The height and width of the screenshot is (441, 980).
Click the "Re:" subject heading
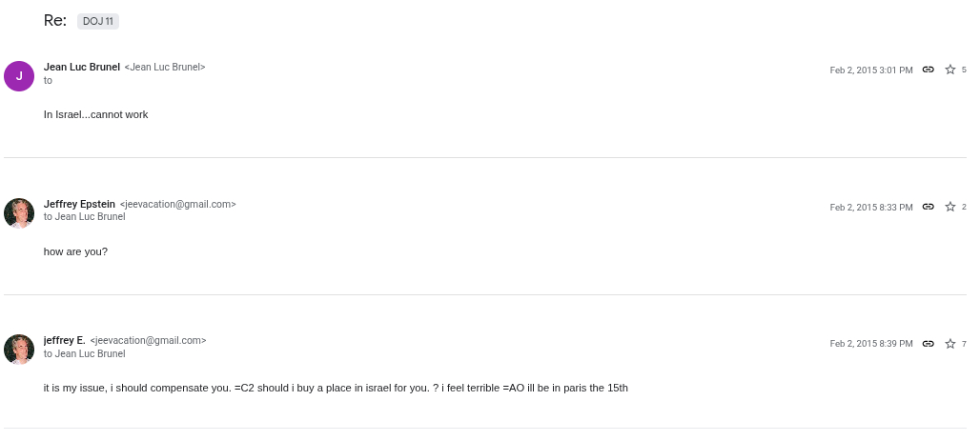54,21
